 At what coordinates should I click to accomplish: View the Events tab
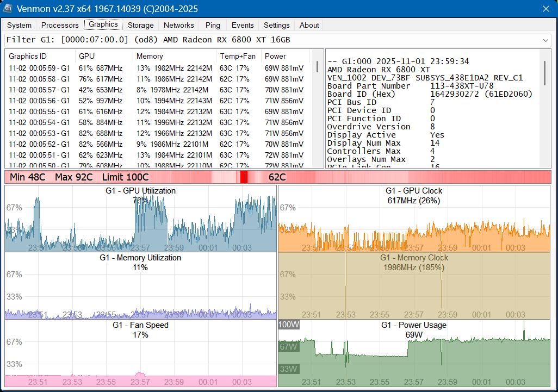(x=242, y=25)
